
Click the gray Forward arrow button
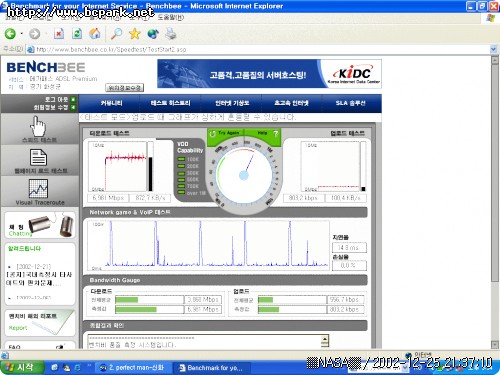[x=34, y=34]
